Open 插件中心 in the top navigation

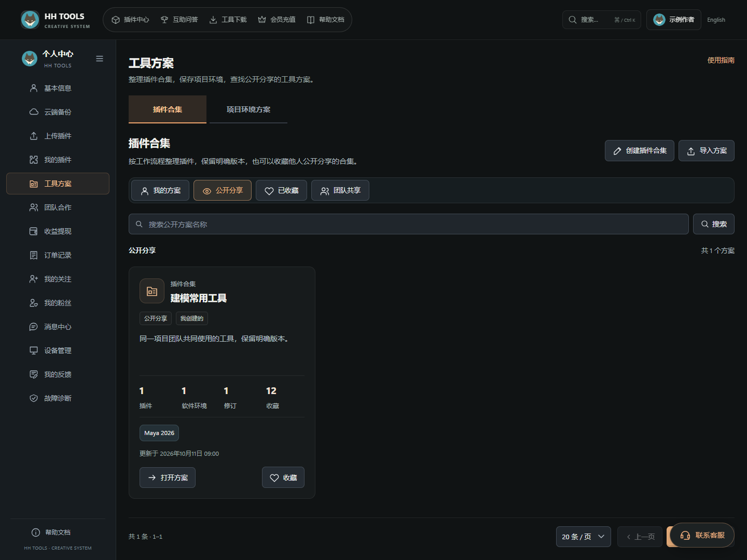pyautogui.click(x=130, y=20)
